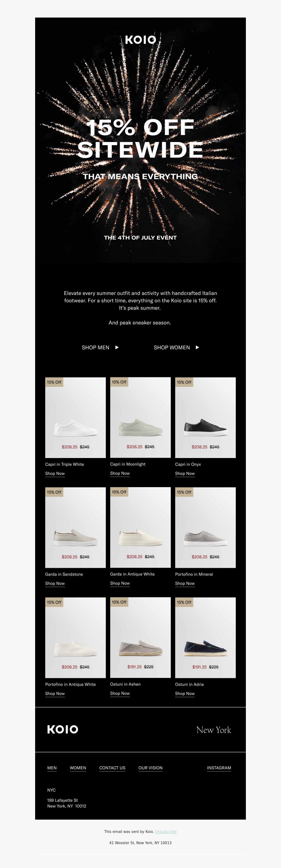Select Capri in Onyx shoe image

coord(205,418)
